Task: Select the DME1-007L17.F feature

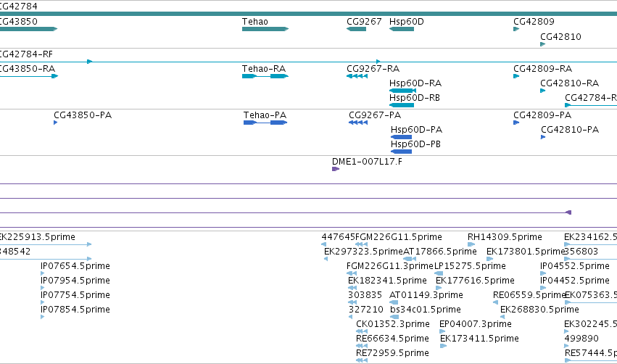Action: click(336, 169)
